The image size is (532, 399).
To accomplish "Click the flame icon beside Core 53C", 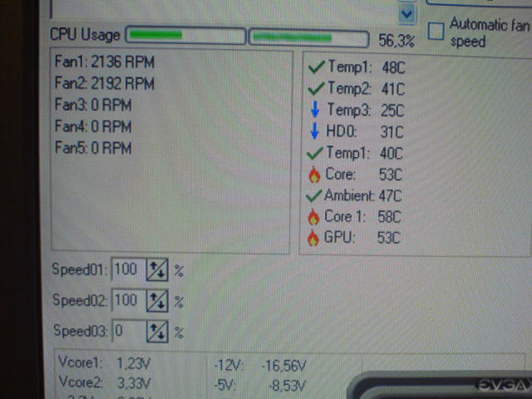I will (x=314, y=175).
